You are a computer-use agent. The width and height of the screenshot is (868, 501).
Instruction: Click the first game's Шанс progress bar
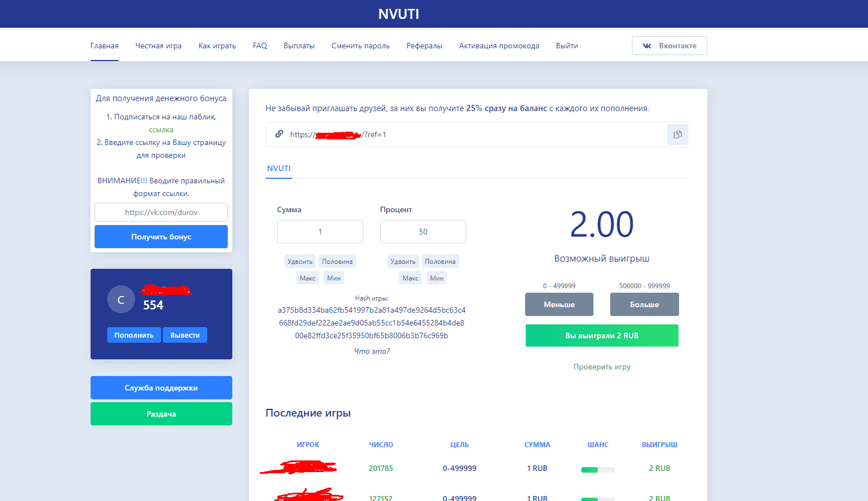(x=597, y=470)
